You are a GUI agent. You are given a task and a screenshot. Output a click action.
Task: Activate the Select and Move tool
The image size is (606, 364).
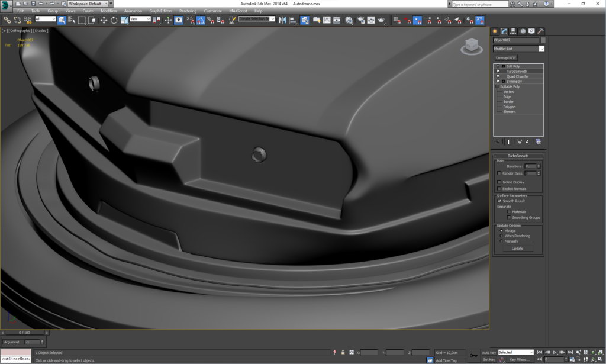[x=103, y=20]
